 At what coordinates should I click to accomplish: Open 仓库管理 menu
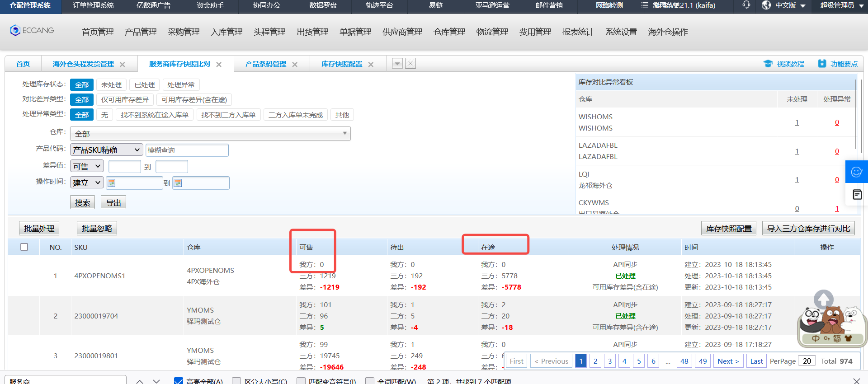point(449,32)
